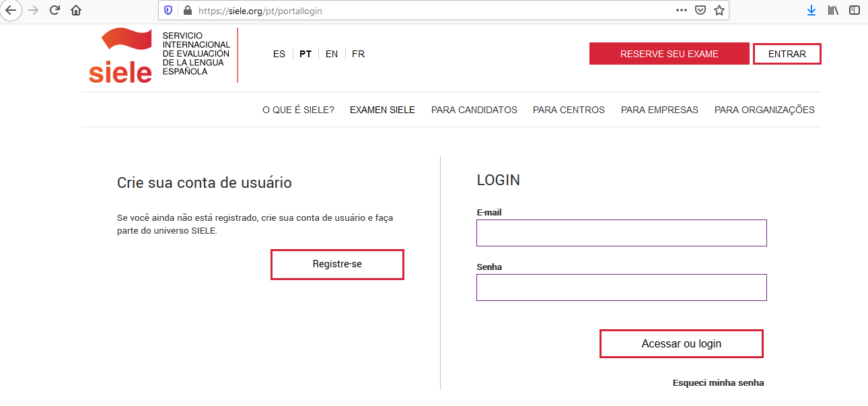Screen dimensions: 868x406
Task: Focus the E-mail input field
Action: click(622, 233)
